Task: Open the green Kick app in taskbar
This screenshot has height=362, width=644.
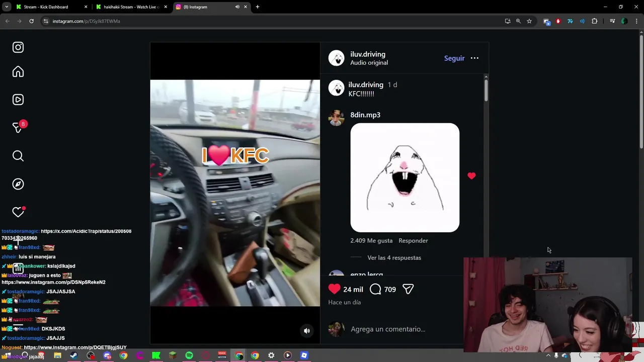Action: (156, 356)
